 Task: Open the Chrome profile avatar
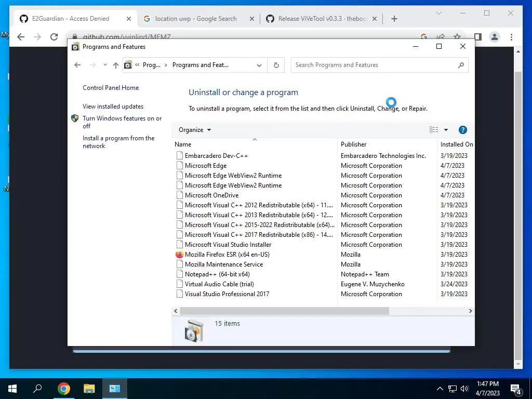pyautogui.click(x=495, y=37)
